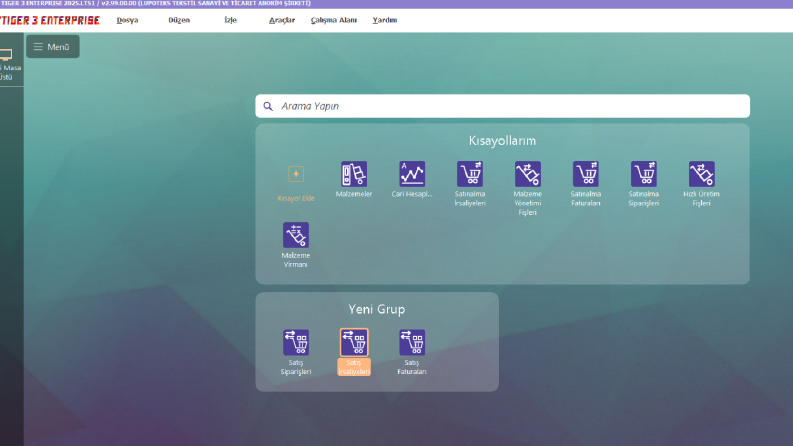This screenshot has height=446, width=793.
Task: Open the hamburger Menü button
Action: click(53, 47)
